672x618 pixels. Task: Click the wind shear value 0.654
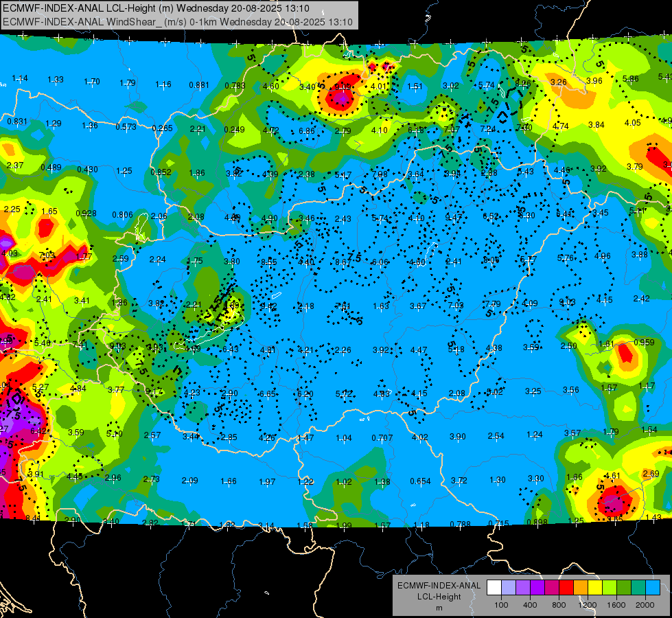point(420,481)
